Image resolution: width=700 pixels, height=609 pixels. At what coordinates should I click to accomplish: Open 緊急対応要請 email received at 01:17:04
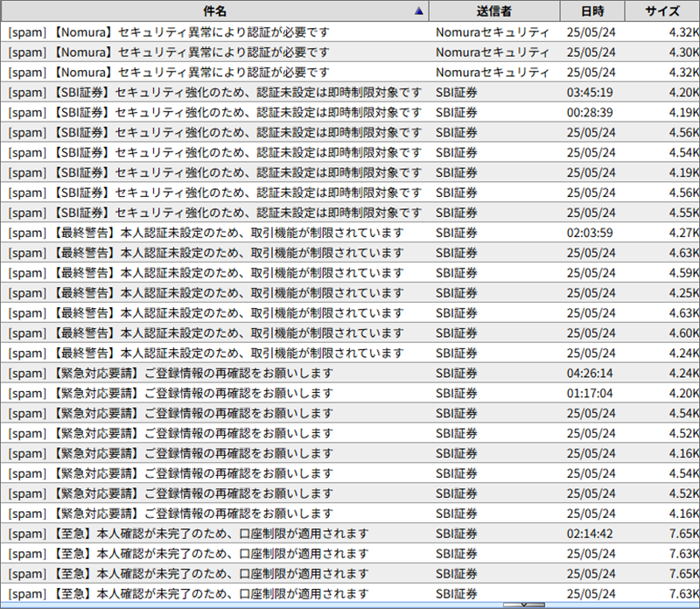(x=350, y=394)
